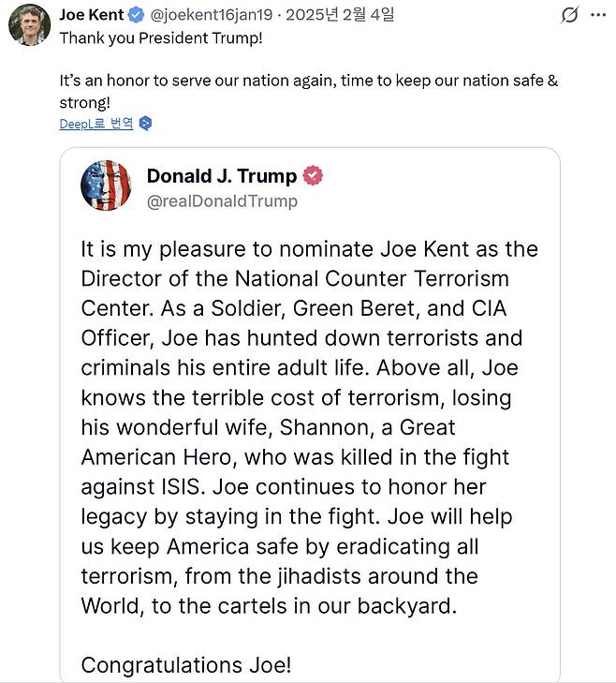Open Joe Kent's profile picture
This screenshot has width=616, height=683.
[29, 24]
